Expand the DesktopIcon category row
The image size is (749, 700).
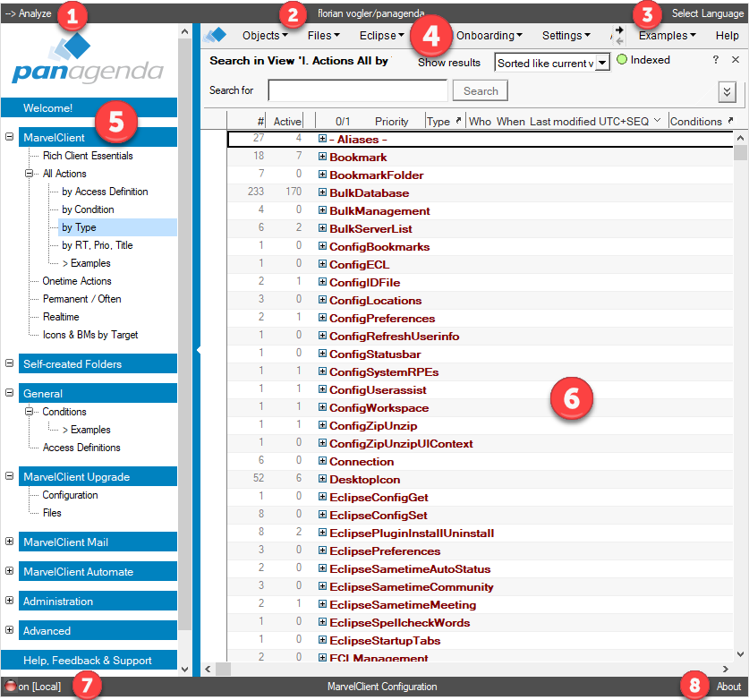tap(323, 479)
